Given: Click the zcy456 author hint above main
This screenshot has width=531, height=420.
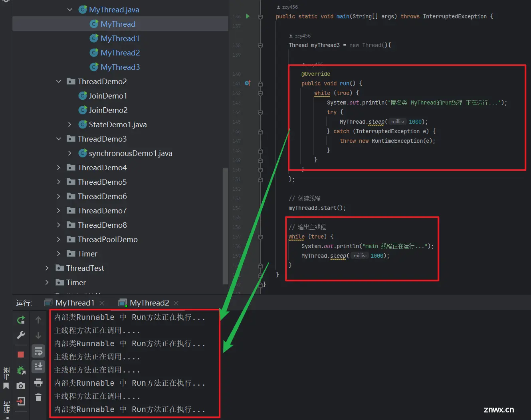Looking at the screenshot, I should tap(287, 7).
